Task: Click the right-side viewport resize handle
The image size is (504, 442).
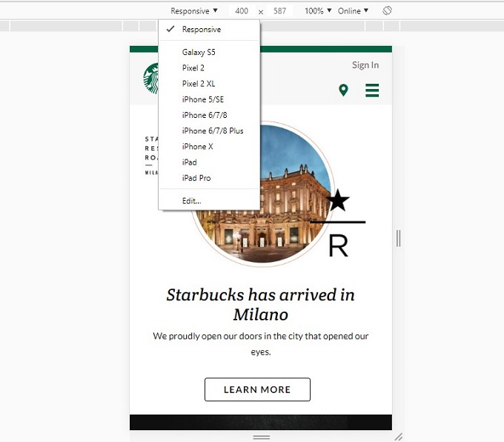Action: point(398,238)
